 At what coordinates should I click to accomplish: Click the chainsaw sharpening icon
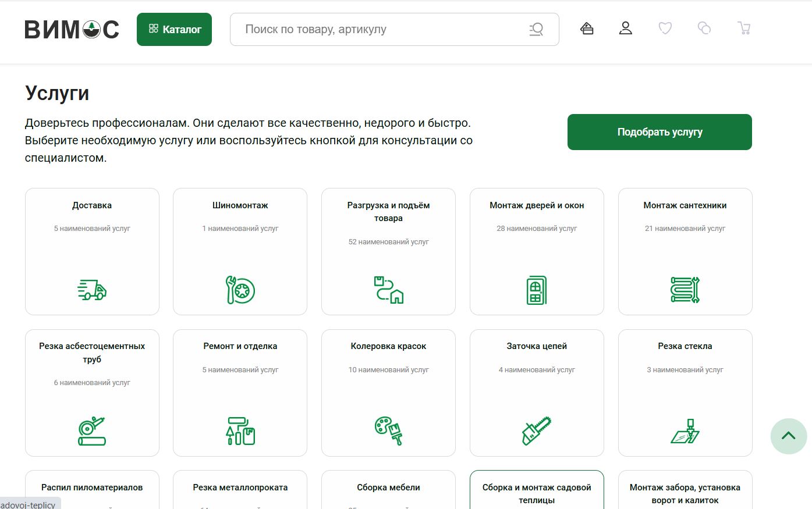[536, 431]
